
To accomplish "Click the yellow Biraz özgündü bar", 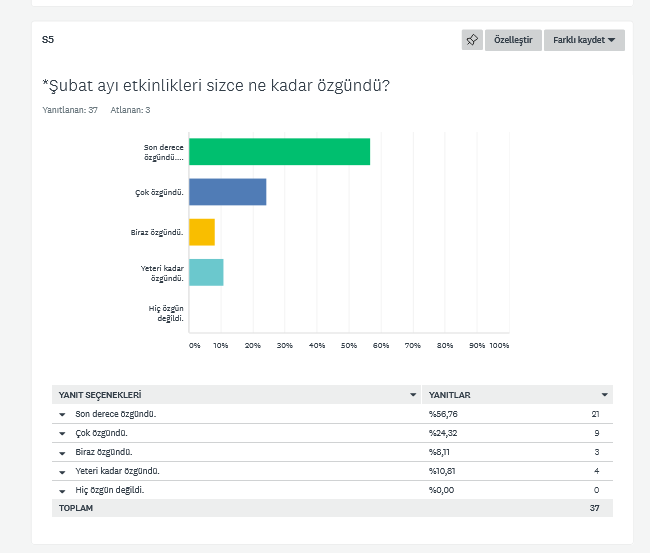I will (x=201, y=232).
